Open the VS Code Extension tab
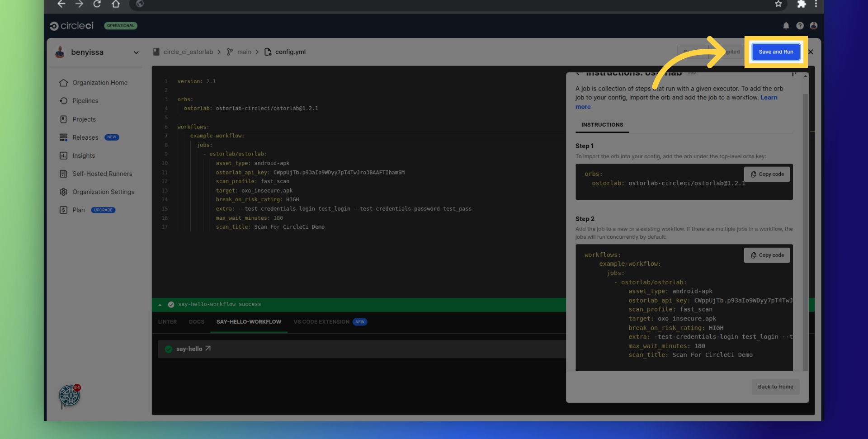This screenshot has height=439, width=868. click(321, 322)
